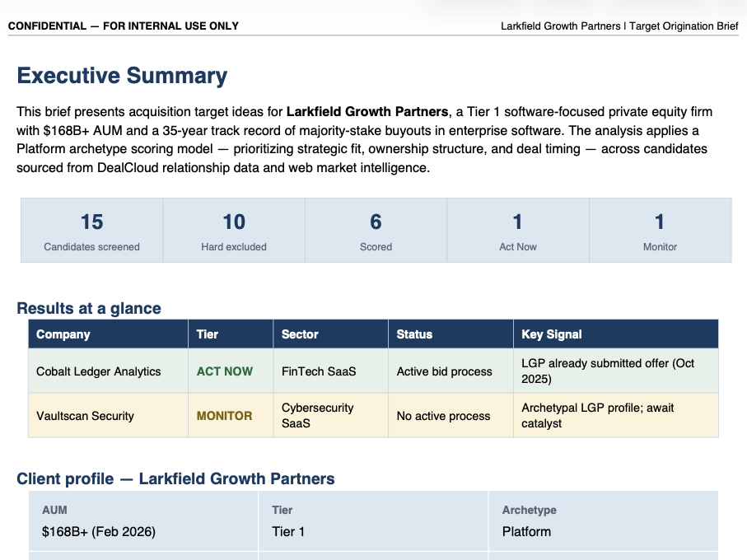Click the 'Larkfield Growth Partners | Target Origination Brief' header
This screenshot has width=747, height=560.
[619, 26]
